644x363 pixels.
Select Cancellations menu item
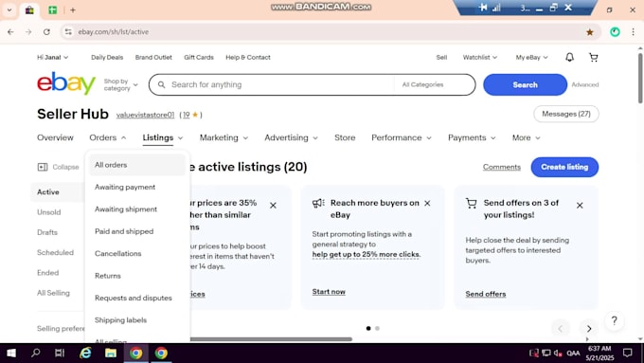pyautogui.click(x=137, y=254)
